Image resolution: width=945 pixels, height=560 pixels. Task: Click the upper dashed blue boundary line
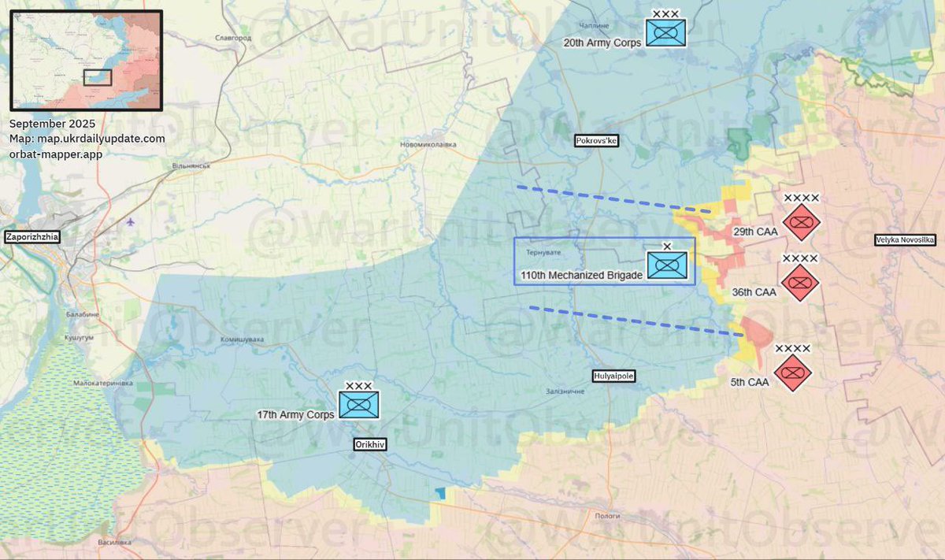pos(613,199)
